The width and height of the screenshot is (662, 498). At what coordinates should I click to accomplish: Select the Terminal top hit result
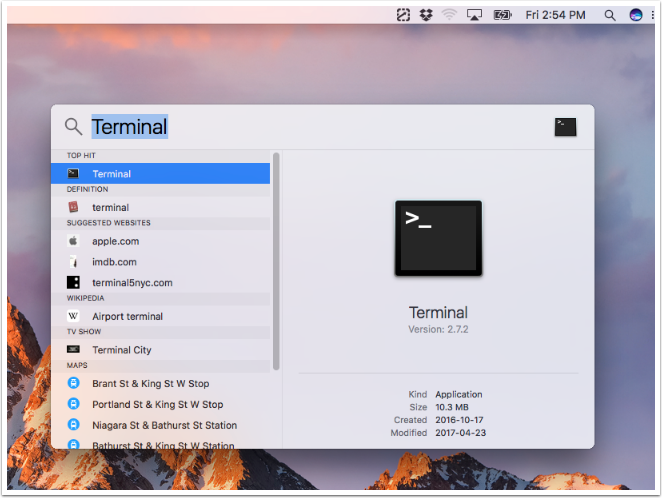(x=160, y=173)
